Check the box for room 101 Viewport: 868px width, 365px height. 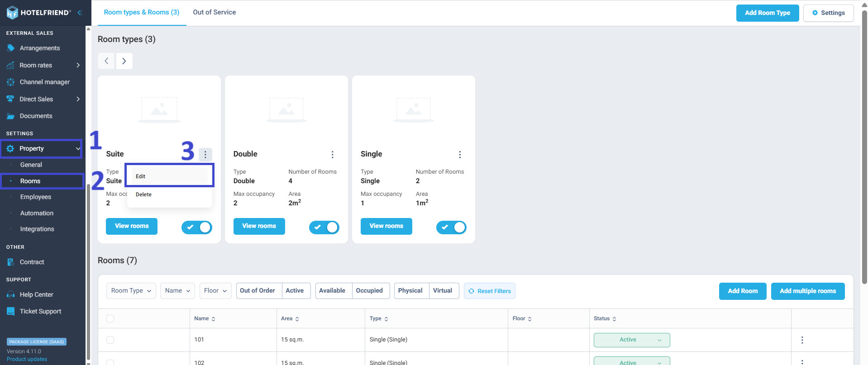110,340
